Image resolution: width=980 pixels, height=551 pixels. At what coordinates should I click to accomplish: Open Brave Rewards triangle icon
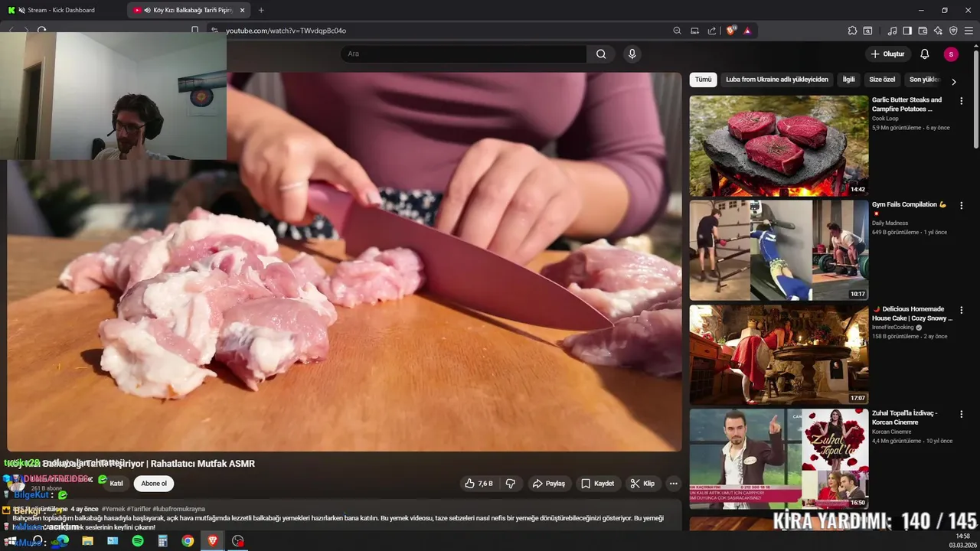[747, 31]
